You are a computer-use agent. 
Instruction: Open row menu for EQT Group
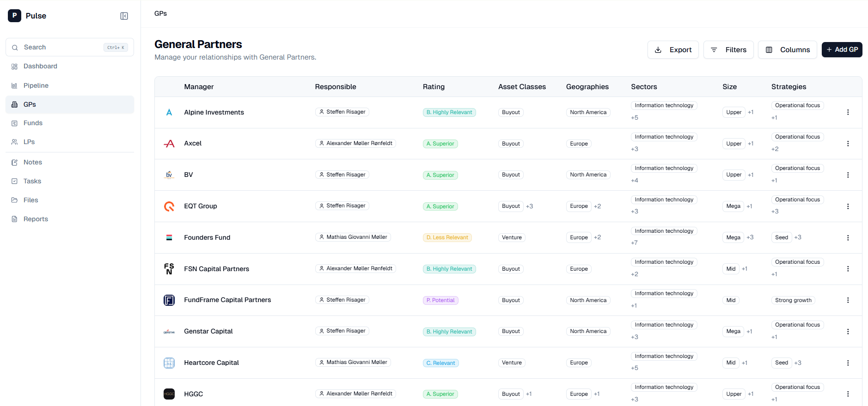coord(848,206)
